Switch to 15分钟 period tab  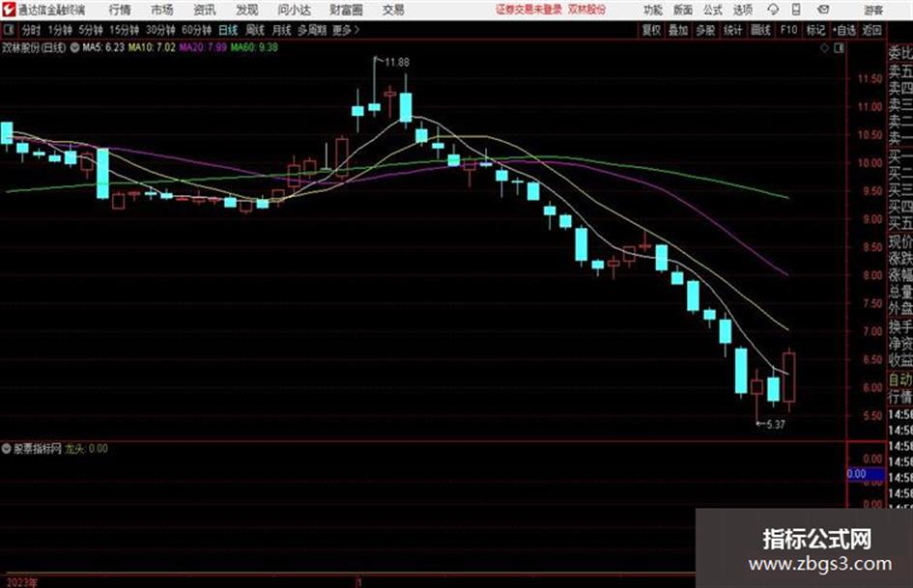click(x=124, y=30)
